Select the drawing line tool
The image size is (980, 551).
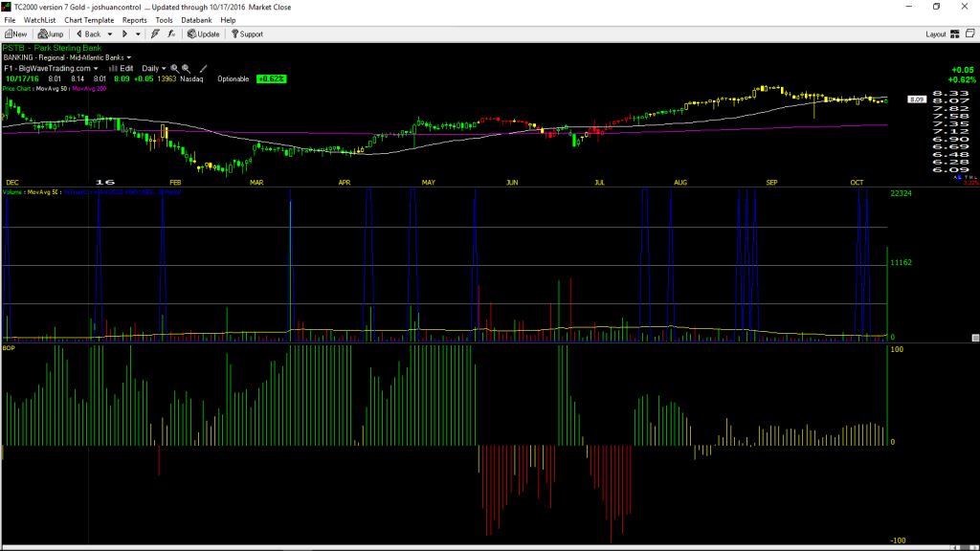(203, 69)
